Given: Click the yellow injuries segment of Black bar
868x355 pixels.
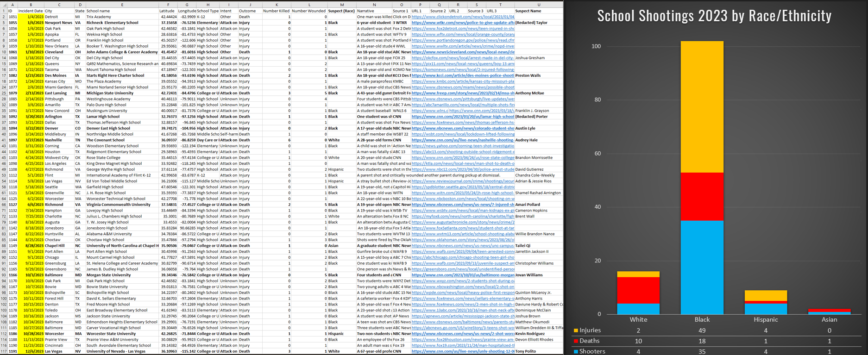Looking at the screenshot, I should 702,107.
